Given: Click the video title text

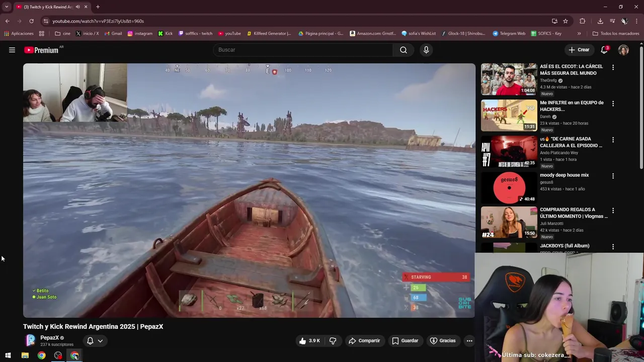Looking at the screenshot, I should 93,326.
